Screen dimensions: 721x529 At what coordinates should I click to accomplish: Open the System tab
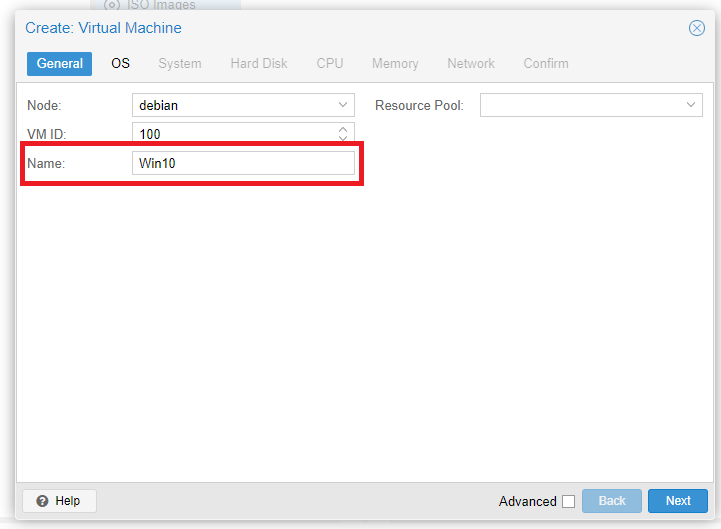click(180, 63)
